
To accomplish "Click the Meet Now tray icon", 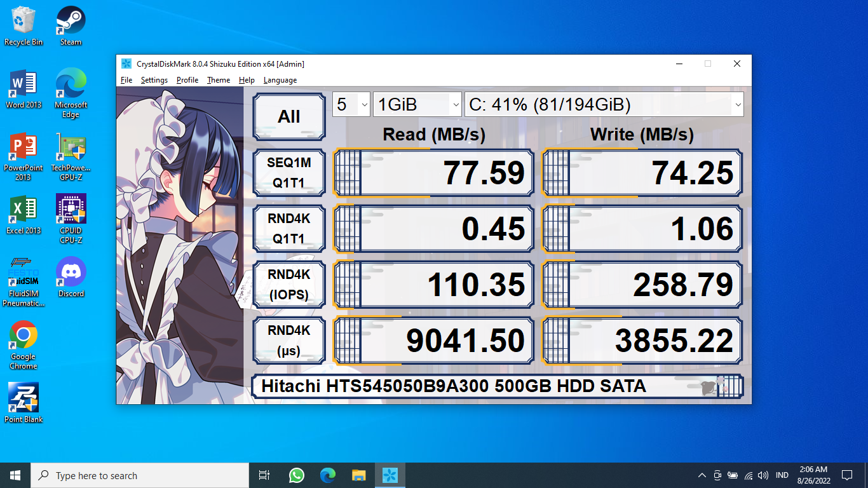I will 717,475.
